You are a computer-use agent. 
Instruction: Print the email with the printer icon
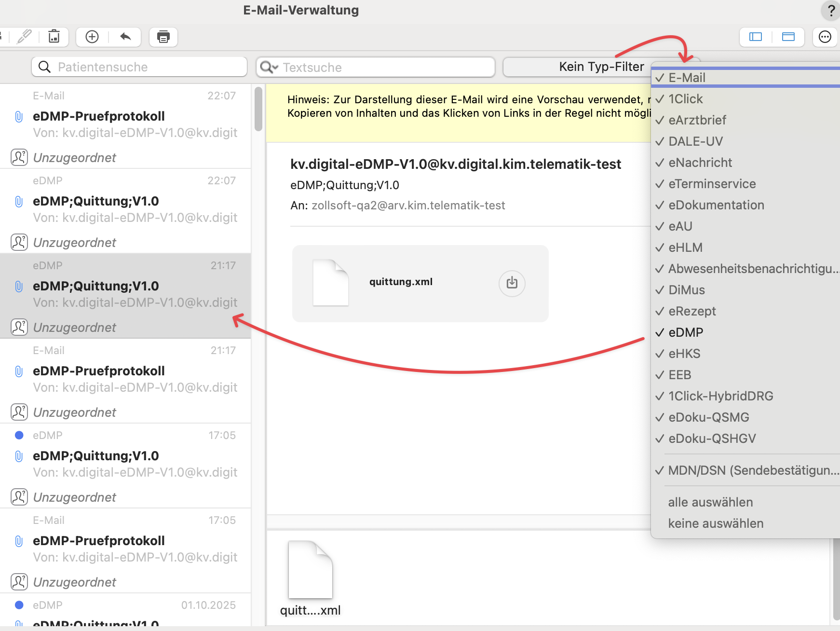(163, 37)
